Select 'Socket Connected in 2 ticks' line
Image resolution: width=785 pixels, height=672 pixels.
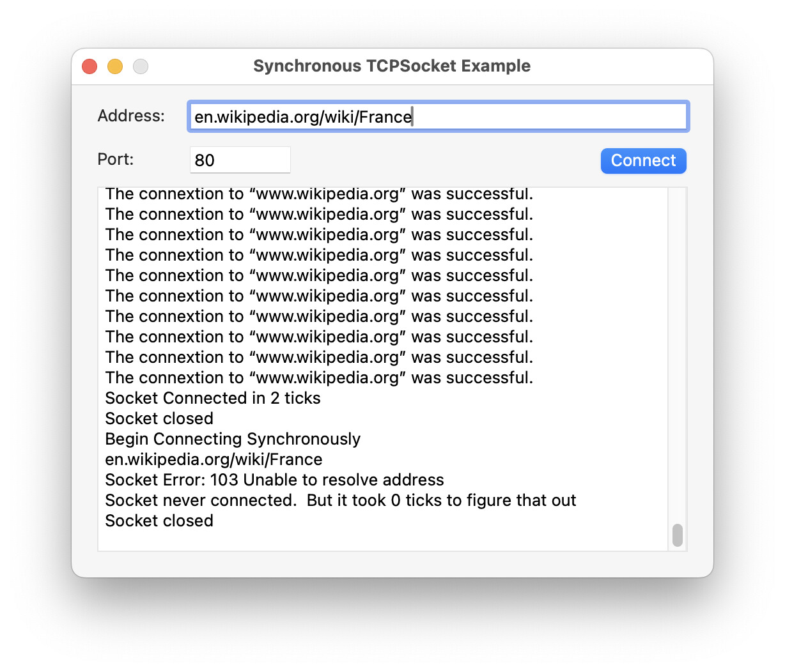[213, 398]
